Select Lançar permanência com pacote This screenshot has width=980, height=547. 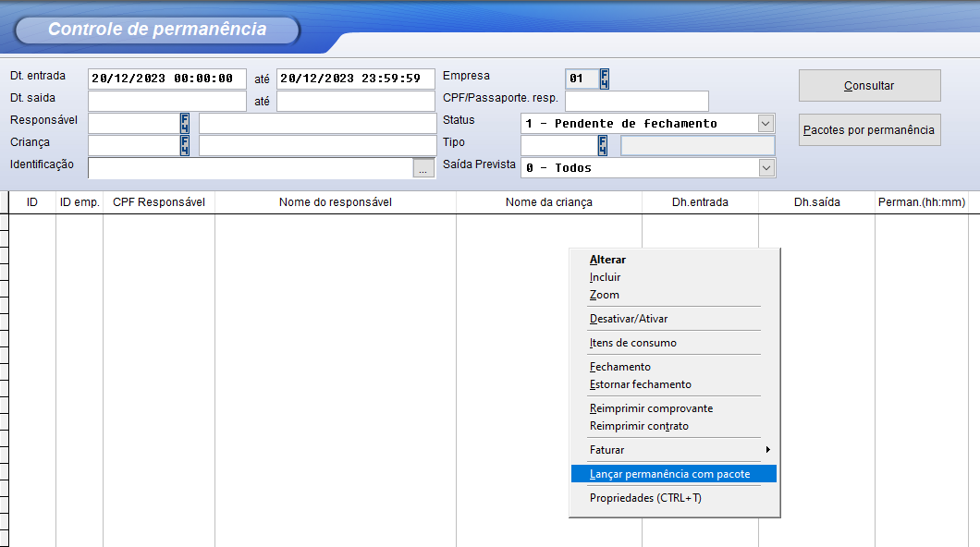[x=670, y=474]
